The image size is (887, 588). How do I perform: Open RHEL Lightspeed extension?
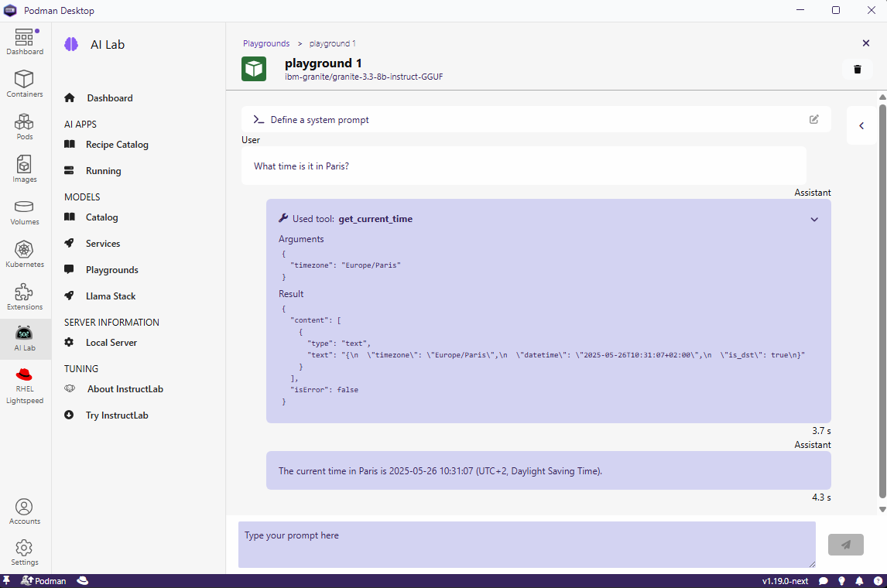[25, 385]
